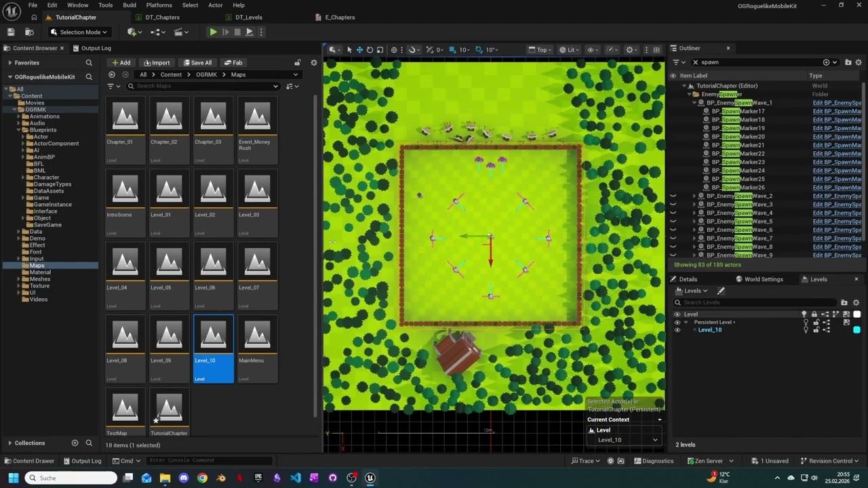Click the Save current level icon
Screen dimensions: 868x488
(11, 32)
